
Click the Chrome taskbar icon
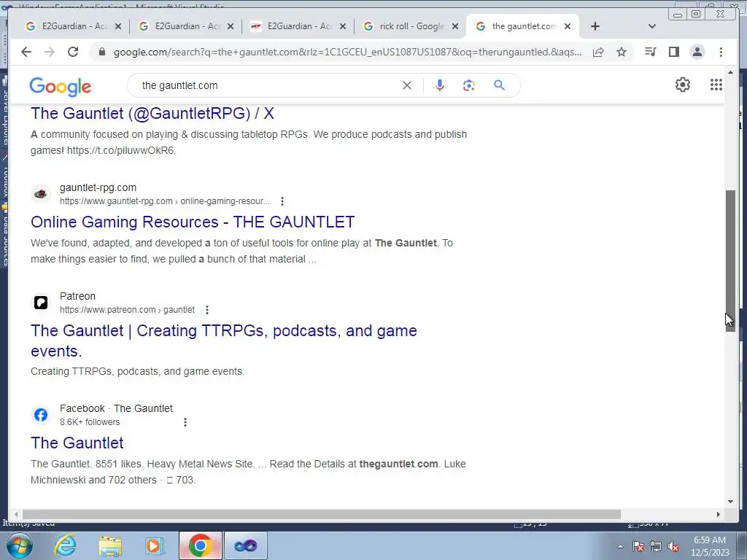[x=200, y=545]
